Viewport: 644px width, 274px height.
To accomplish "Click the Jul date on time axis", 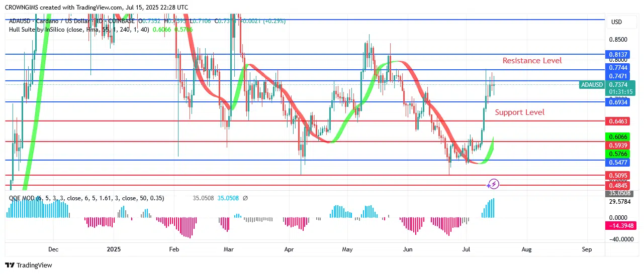I will [466, 249].
